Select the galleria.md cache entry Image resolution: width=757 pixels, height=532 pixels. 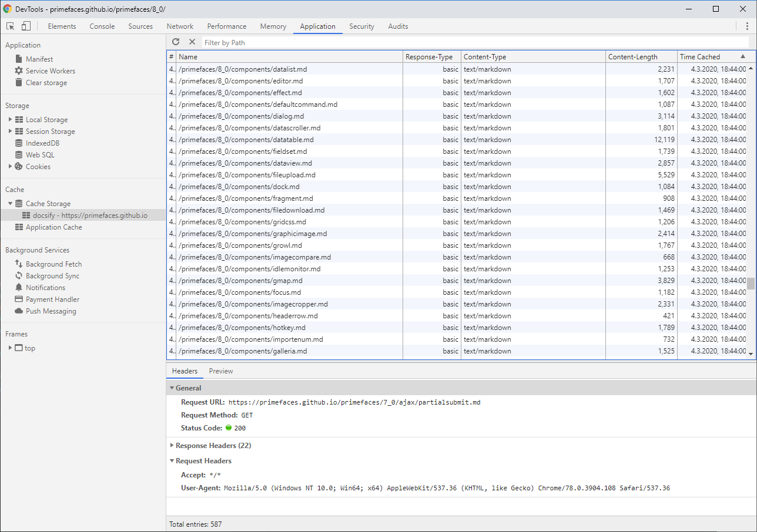457,351
